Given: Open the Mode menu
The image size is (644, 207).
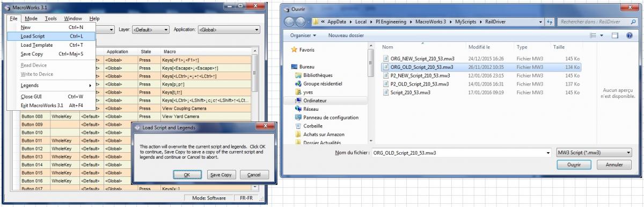Looking at the screenshot, I should (31, 18).
